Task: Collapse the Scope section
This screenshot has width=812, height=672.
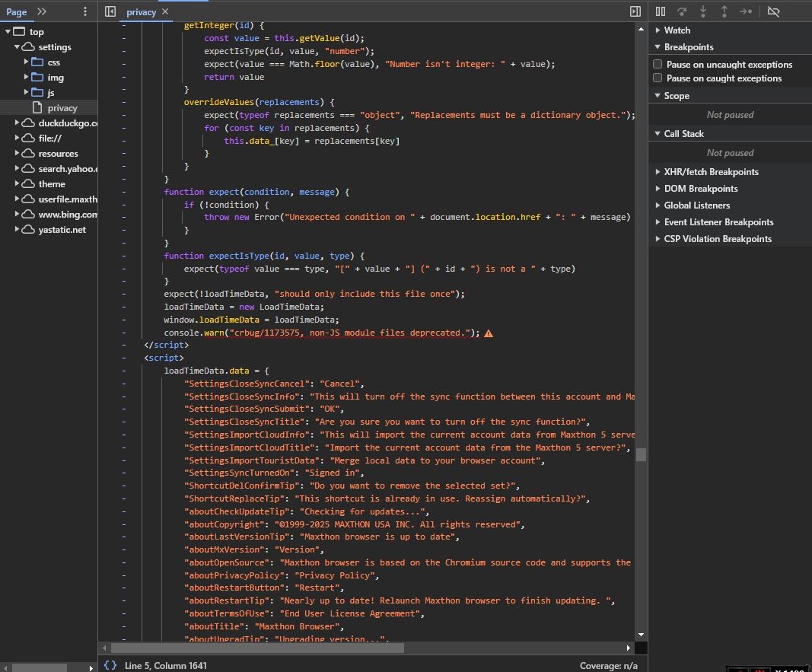Action: click(x=658, y=95)
